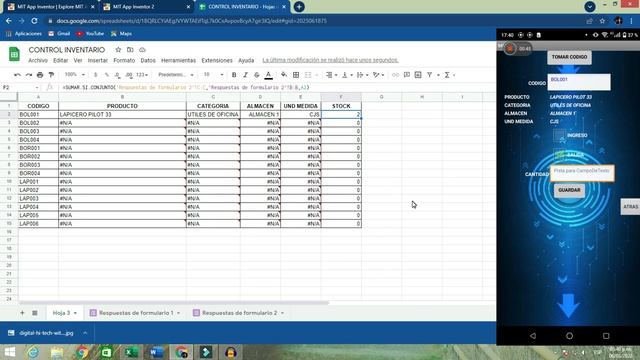This screenshot has height=360, width=640.
Task: Open the font size dropdown
Action: (213, 75)
